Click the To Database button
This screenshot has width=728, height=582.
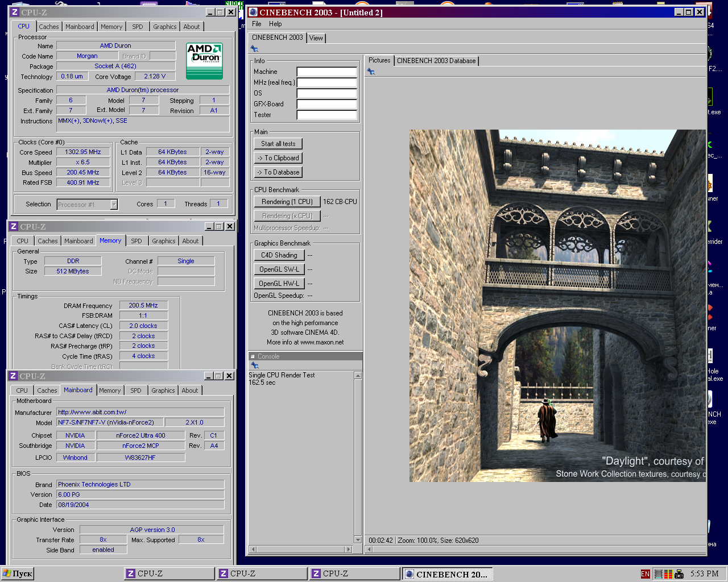coord(278,172)
